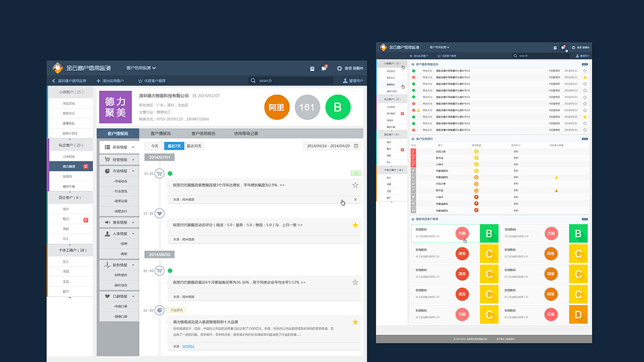
Task: Select the 最近7天 time filter
Action: pyautogui.click(x=174, y=146)
